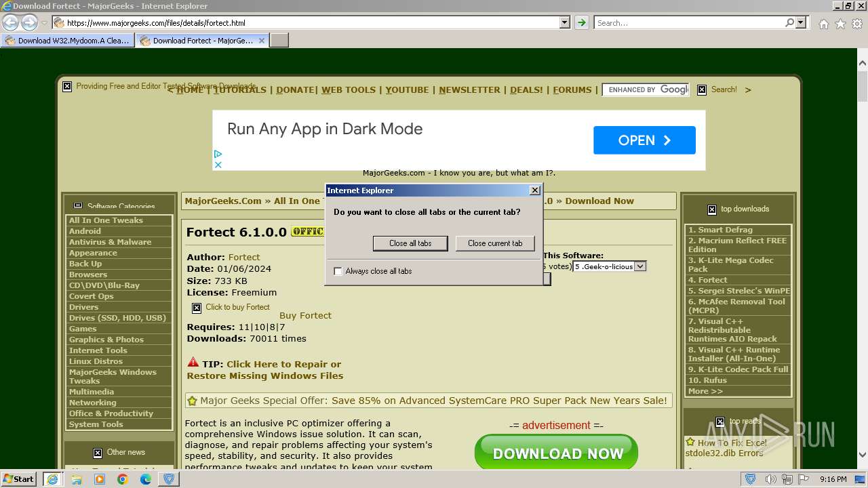Open TUTORIALS in the site navigation
Screen dimensions: 868x488
pyautogui.click(x=240, y=89)
